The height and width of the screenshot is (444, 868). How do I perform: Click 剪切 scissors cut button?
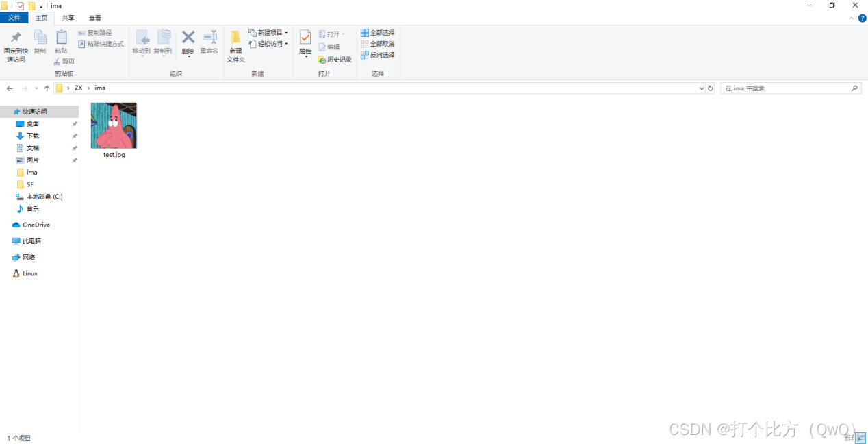(64, 61)
